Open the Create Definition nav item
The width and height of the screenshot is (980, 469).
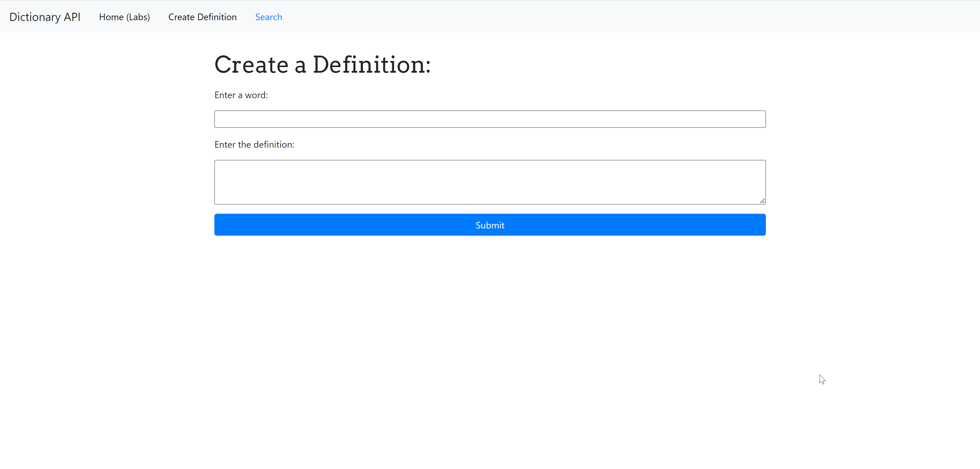202,17
